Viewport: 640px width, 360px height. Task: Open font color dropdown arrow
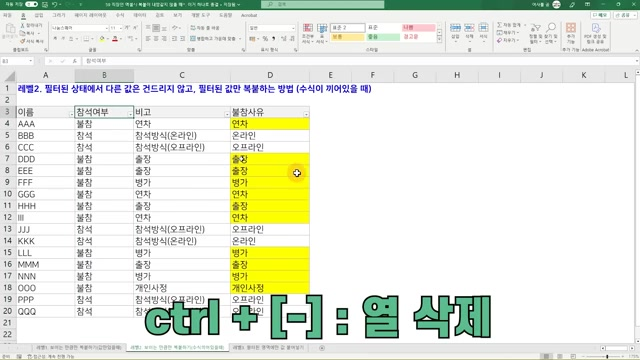(121, 39)
